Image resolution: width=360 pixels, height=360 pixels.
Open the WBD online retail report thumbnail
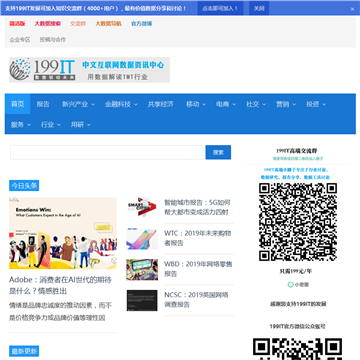coord(142,269)
